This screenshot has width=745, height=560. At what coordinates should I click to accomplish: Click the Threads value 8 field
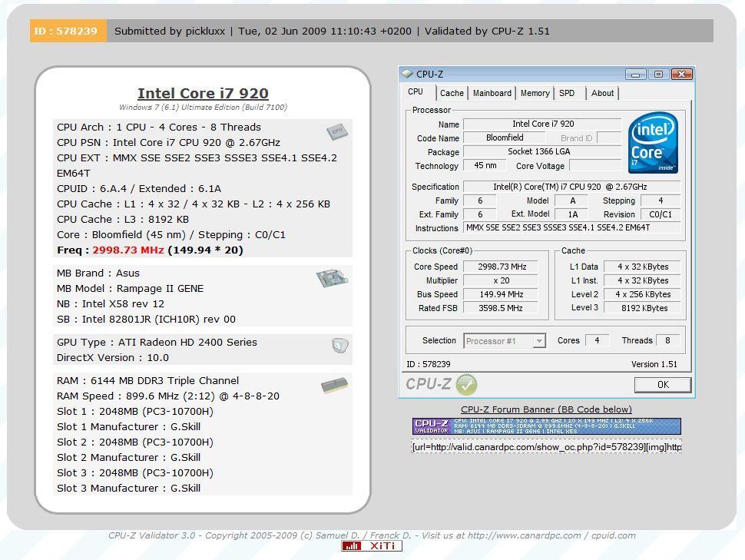(667, 340)
